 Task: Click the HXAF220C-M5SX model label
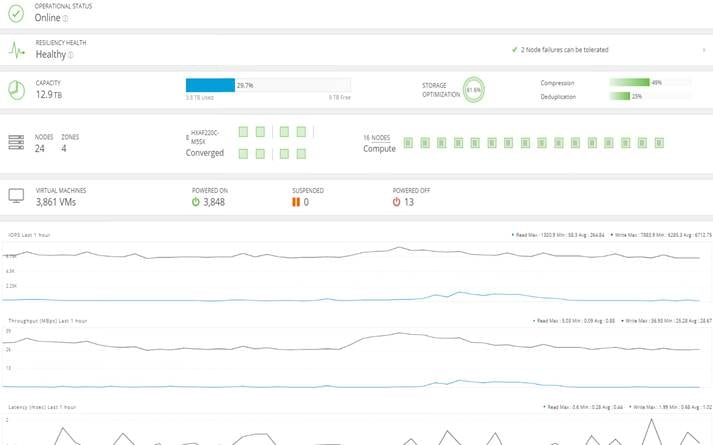pyautogui.click(x=205, y=137)
